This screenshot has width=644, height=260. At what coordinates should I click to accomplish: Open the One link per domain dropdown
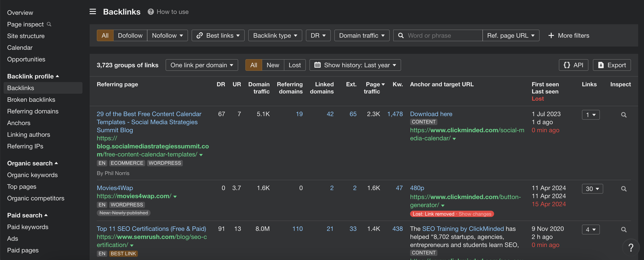(201, 65)
